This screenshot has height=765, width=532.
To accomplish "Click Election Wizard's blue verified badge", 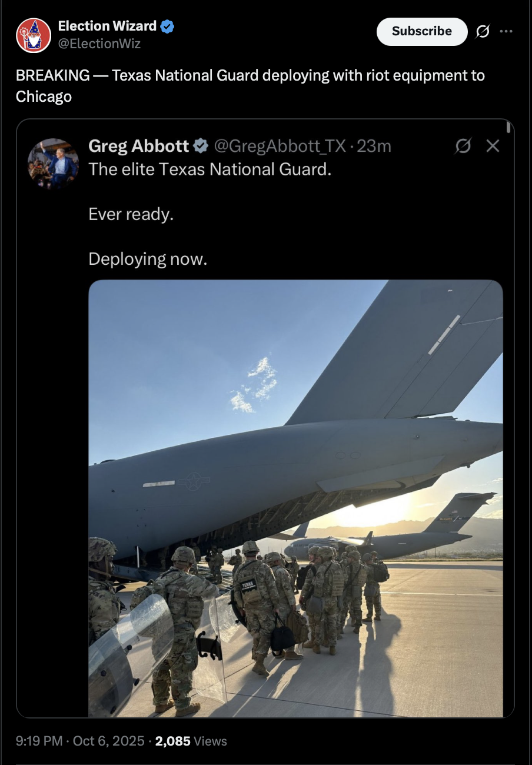I will (x=167, y=26).
